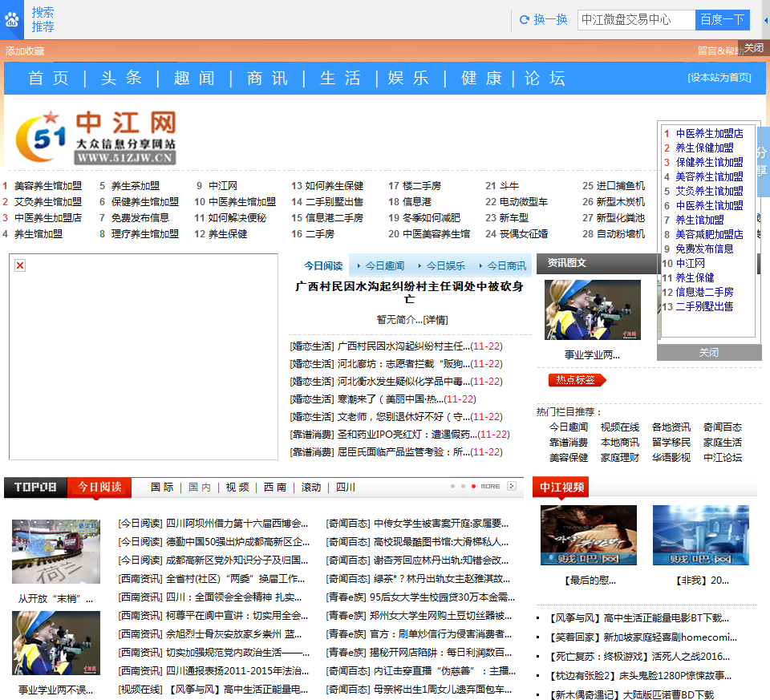Open the 生活 navigation item
This screenshot has height=700, width=770.
tap(340, 78)
